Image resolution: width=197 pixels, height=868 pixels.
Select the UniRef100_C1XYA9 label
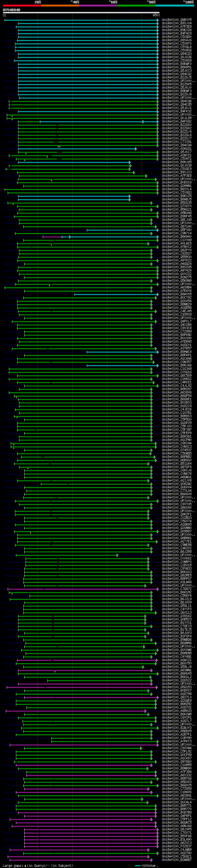tap(177, 240)
